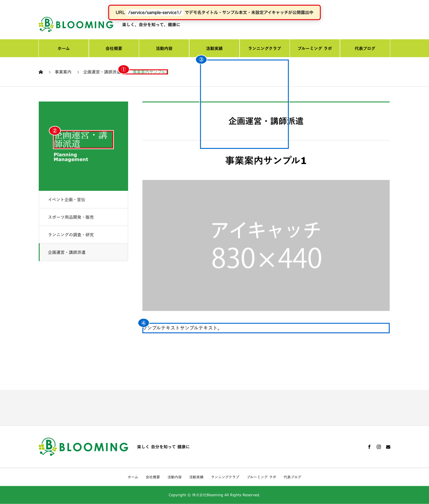Open 活動実績 in top navigation bar
Viewport: 429px width, 504px height.
tap(214, 48)
